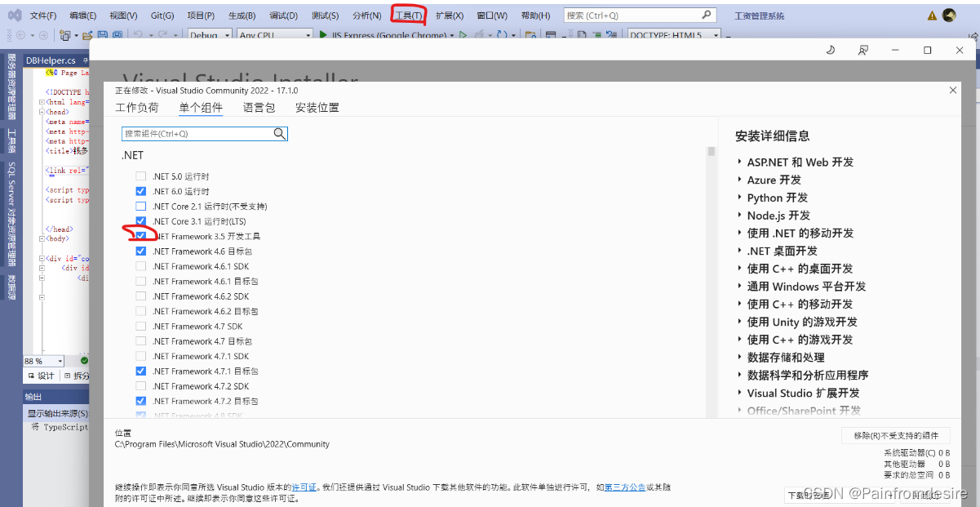Screen dimensions: 980x507
Task: Click the install path C:\Program Files text
Action: (222, 444)
